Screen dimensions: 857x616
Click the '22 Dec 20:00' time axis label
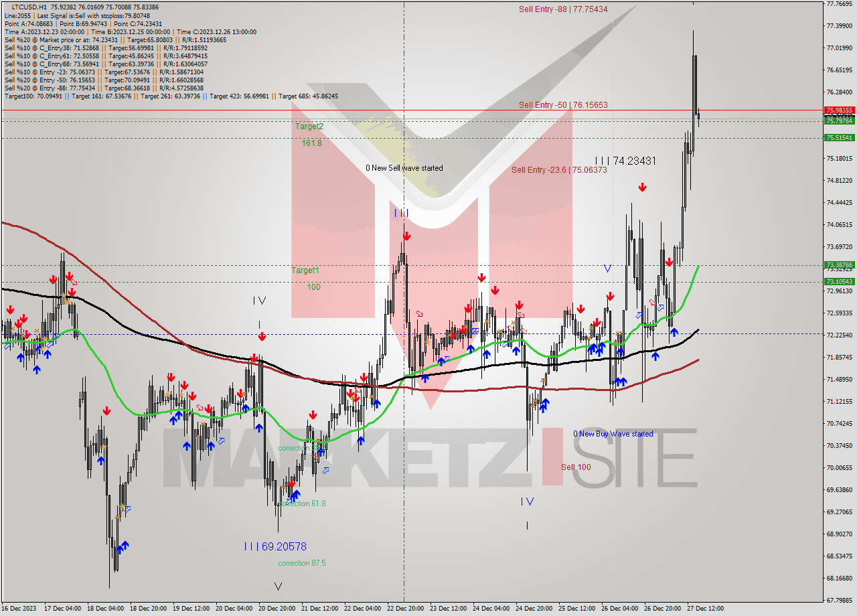point(406,609)
